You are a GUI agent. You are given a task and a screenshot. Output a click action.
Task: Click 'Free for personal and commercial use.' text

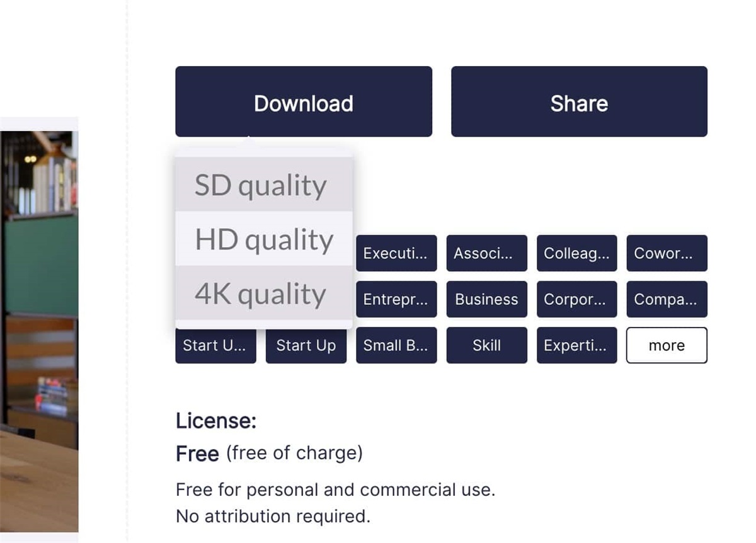[336, 489]
